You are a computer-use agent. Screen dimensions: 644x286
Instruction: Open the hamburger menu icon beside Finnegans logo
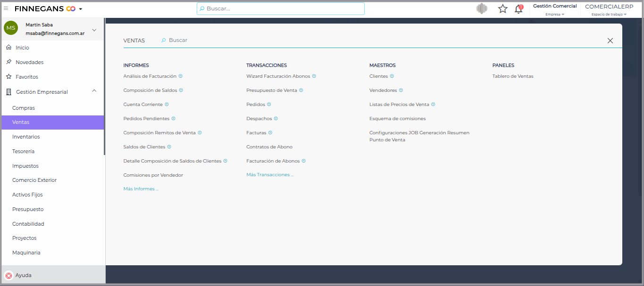pyautogui.click(x=6, y=8)
